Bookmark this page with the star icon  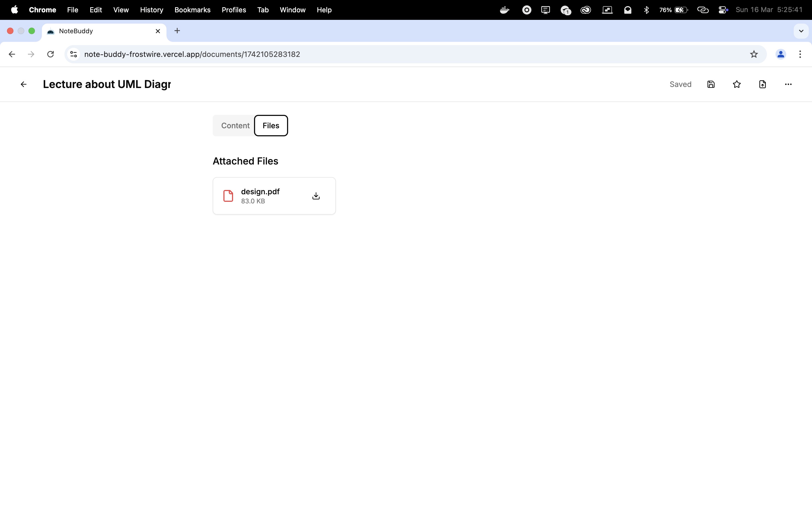[x=754, y=54]
